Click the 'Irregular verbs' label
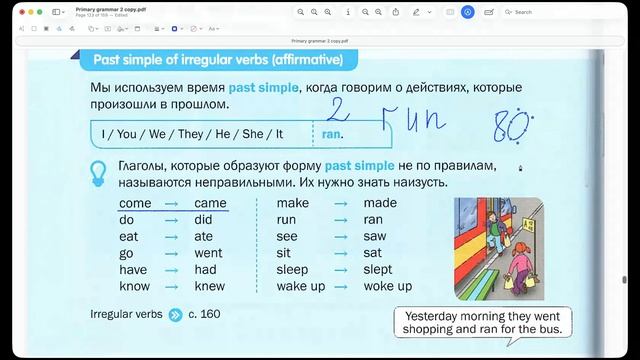This screenshot has height=360, width=640. point(126,314)
